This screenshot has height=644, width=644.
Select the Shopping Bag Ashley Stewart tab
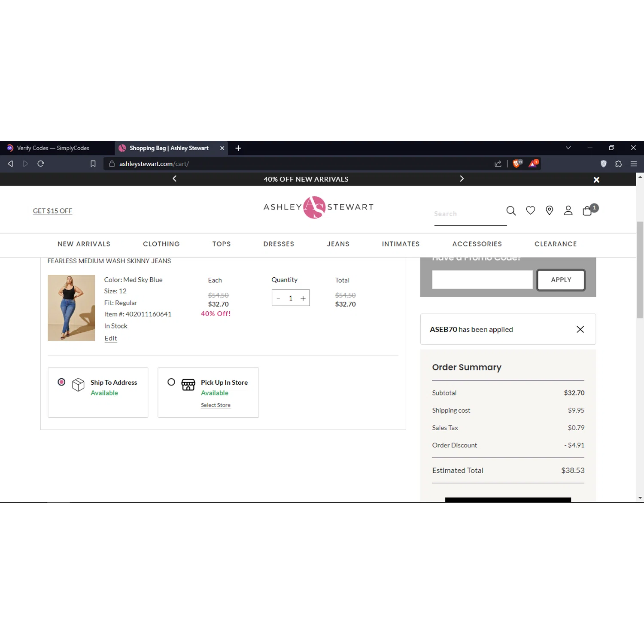coord(169,148)
